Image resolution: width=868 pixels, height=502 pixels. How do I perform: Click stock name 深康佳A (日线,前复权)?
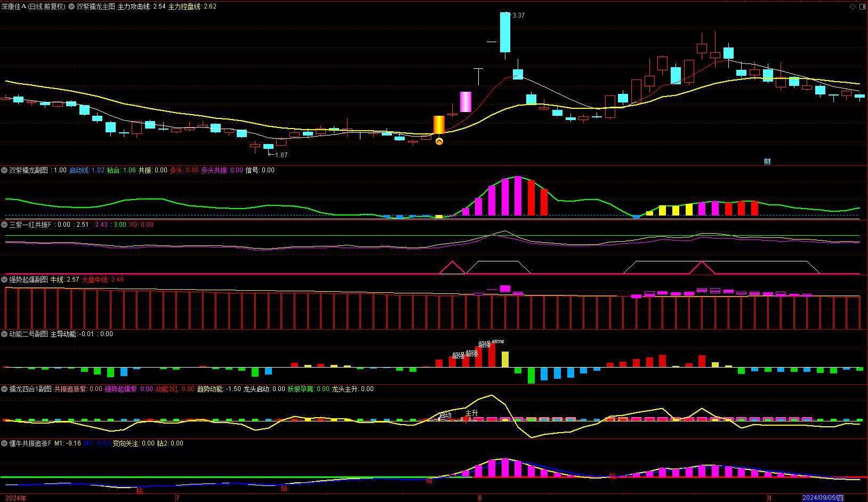click(34, 7)
